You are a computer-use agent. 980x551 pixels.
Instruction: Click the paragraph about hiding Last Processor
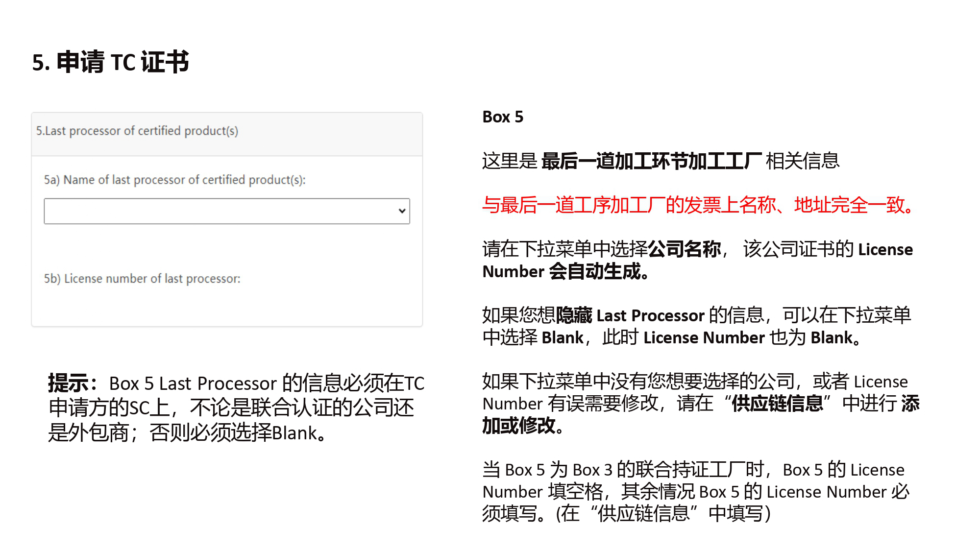pyautogui.click(x=697, y=326)
